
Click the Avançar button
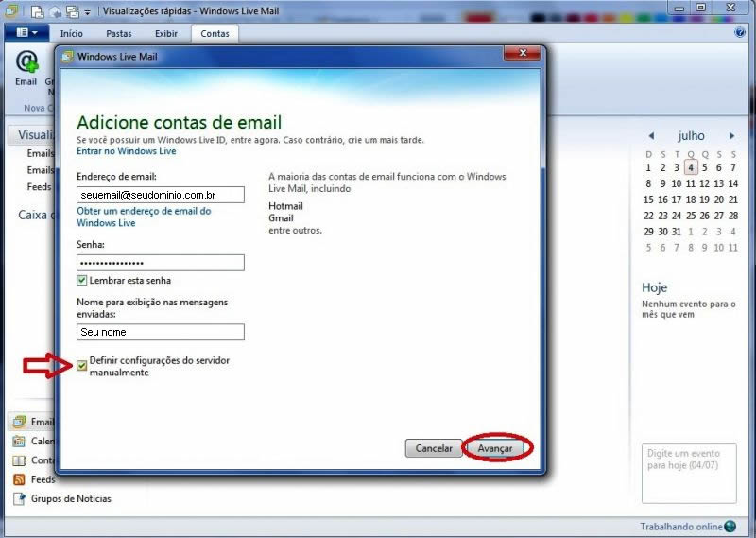click(494, 448)
